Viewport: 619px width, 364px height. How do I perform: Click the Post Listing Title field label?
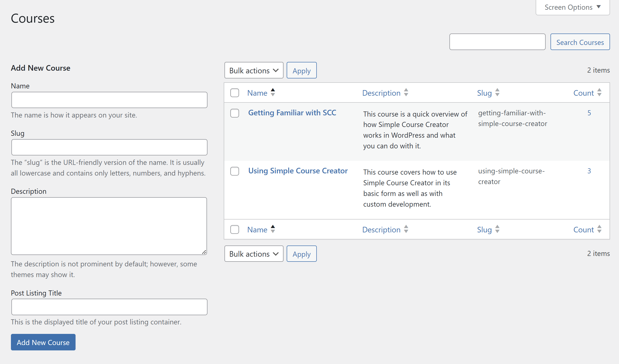click(x=36, y=293)
